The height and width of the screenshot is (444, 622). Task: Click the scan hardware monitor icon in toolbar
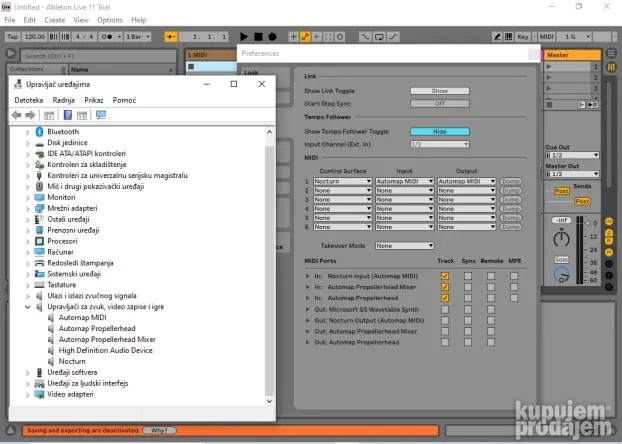coord(101,115)
